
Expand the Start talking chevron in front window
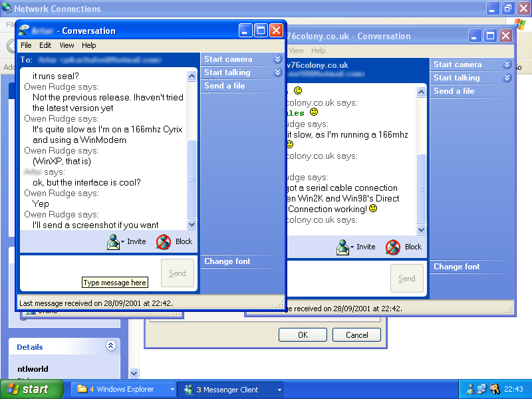(277, 72)
